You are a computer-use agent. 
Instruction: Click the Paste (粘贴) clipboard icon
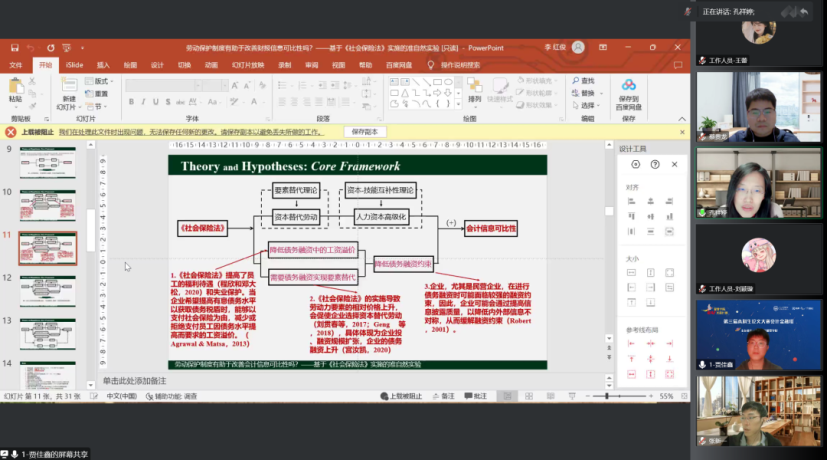point(15,87)
